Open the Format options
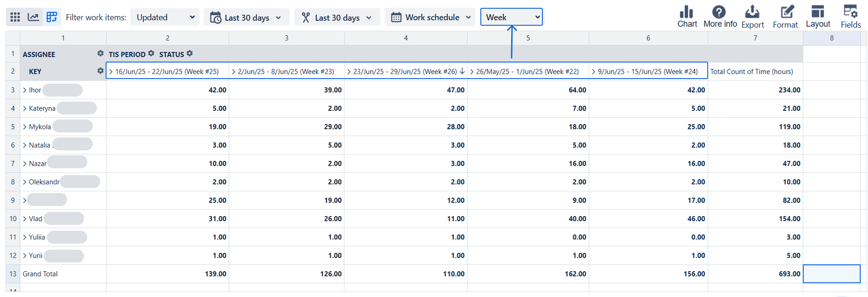 [x=785, y=17]
